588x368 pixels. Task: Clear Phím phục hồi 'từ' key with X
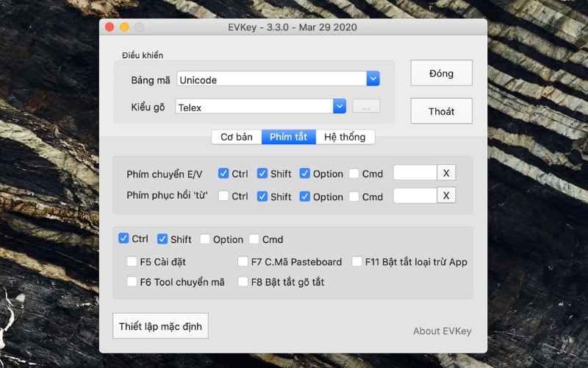coord(446,195)
